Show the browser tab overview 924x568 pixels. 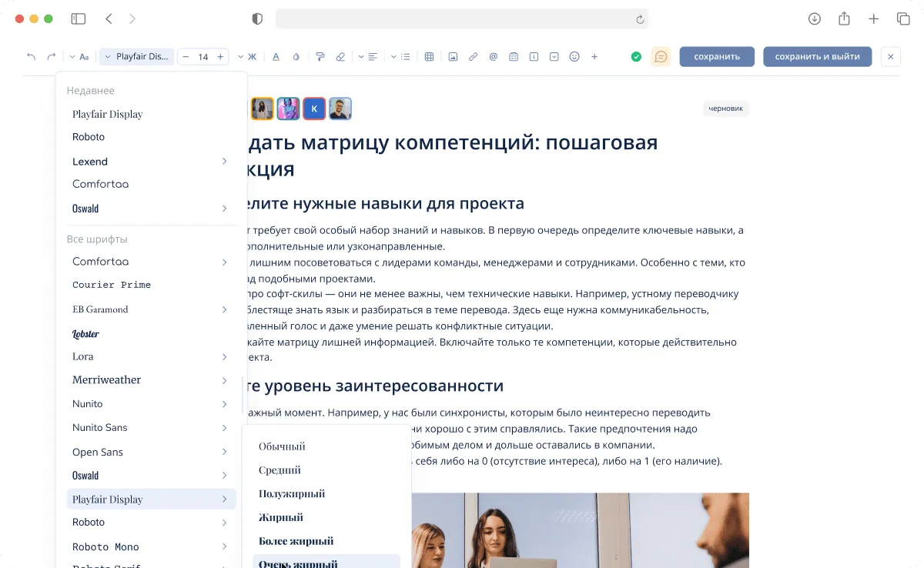click(x=903, y=18)
